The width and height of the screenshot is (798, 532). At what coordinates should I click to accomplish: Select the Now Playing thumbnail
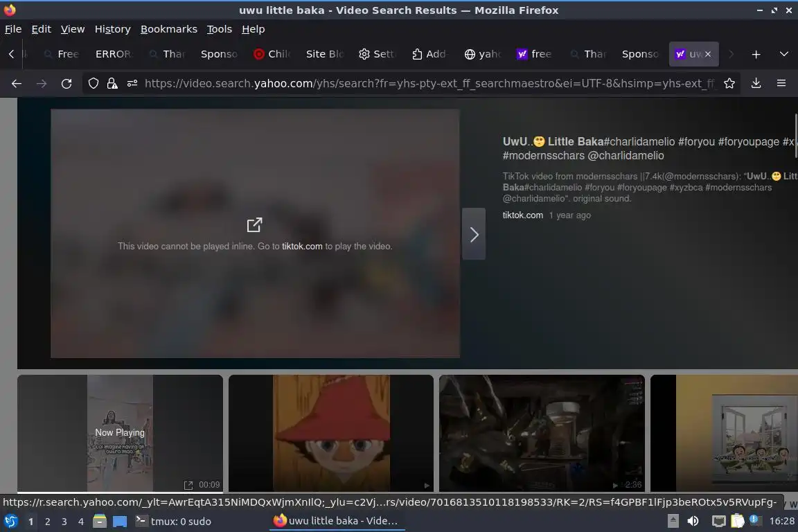point(120,433)
